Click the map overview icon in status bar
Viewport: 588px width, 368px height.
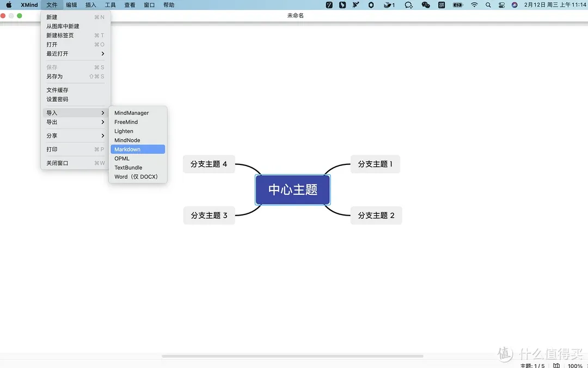[556, 365]
